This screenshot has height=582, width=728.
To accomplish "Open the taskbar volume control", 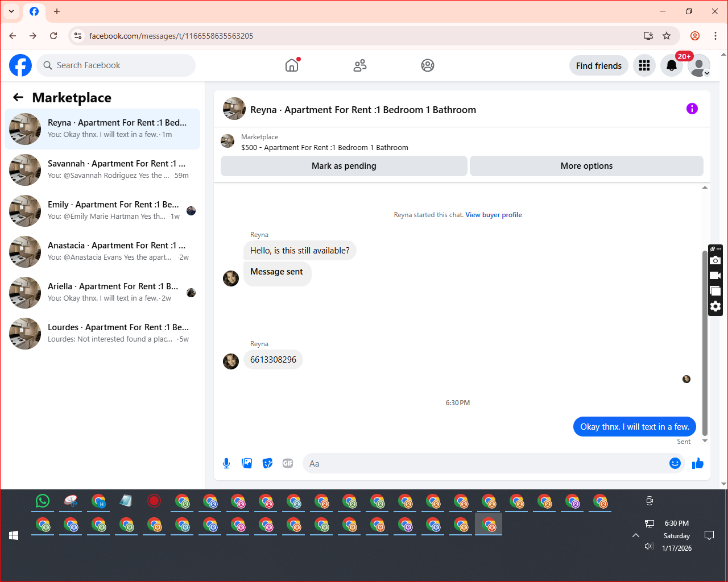I will pyautogui.click(x=649, y=547).
